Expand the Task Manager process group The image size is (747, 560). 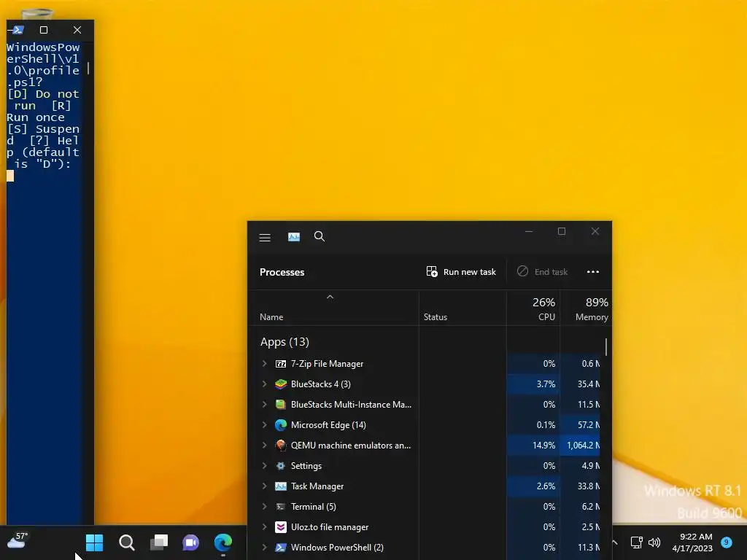[264, 486]
